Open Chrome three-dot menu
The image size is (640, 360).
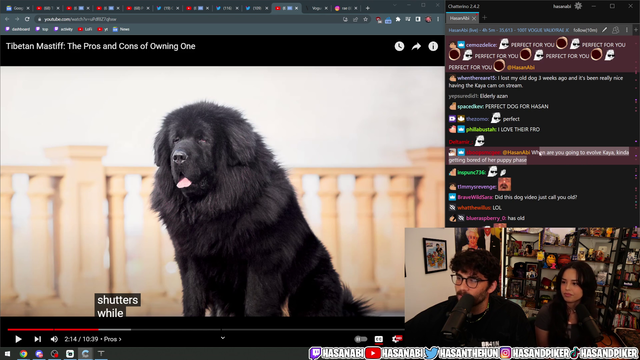[x=438, y=19]
